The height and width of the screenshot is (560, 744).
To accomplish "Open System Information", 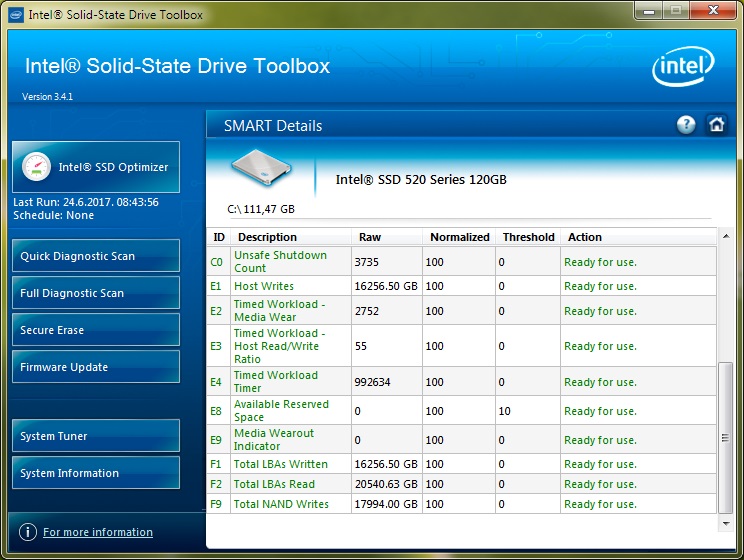I will coord(96,473).
